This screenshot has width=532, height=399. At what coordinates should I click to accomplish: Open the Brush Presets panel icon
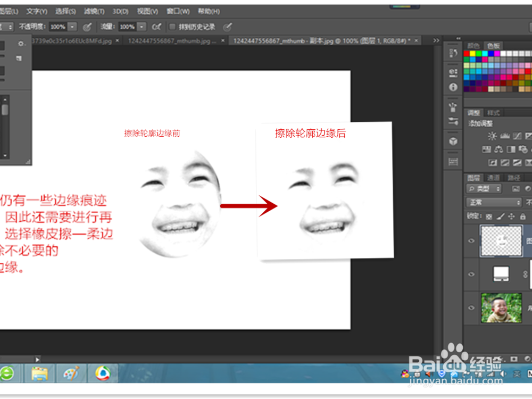[453, 106]
